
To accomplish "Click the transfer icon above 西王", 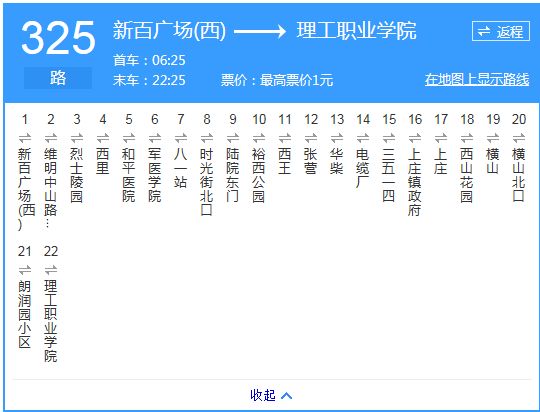I will click(x=285, y=138).
